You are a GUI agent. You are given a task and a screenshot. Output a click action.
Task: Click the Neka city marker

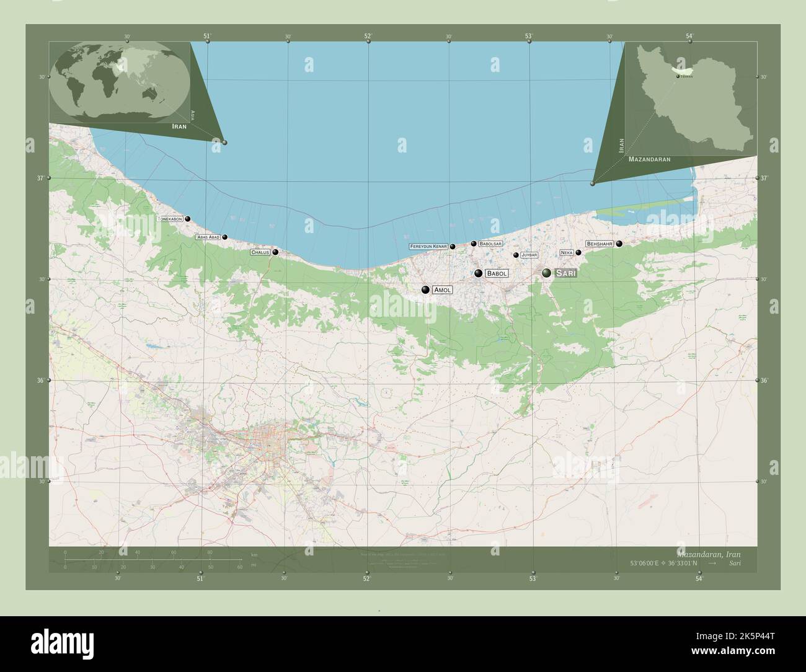[578, 252]
